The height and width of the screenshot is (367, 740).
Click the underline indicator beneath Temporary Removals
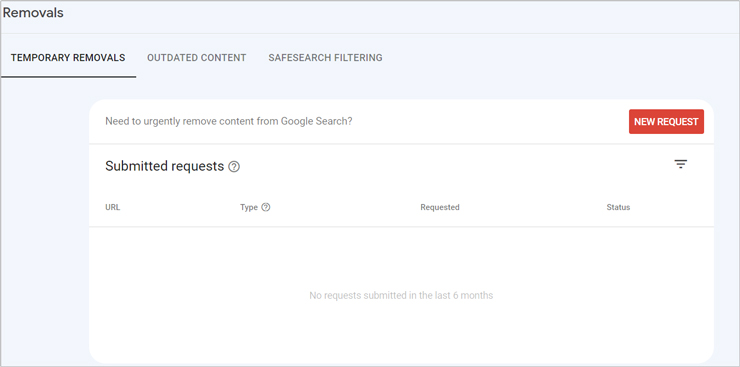[x=68, y=77]
